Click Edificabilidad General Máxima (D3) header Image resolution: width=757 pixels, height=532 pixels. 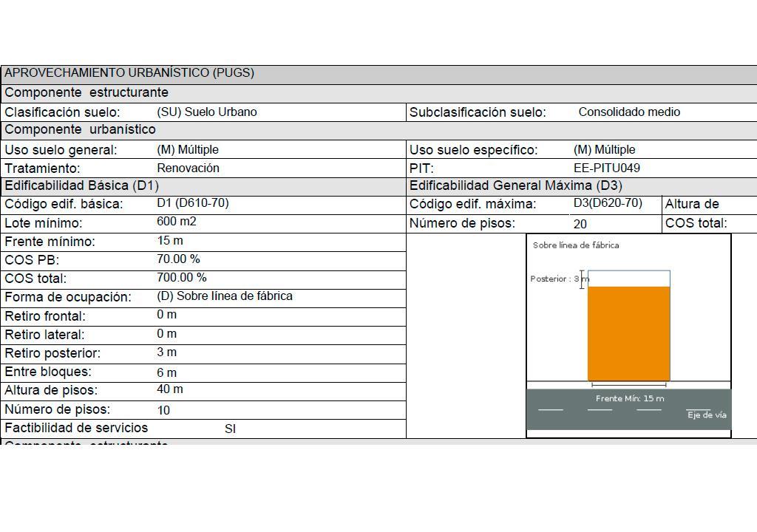click(x=515, y=186)
